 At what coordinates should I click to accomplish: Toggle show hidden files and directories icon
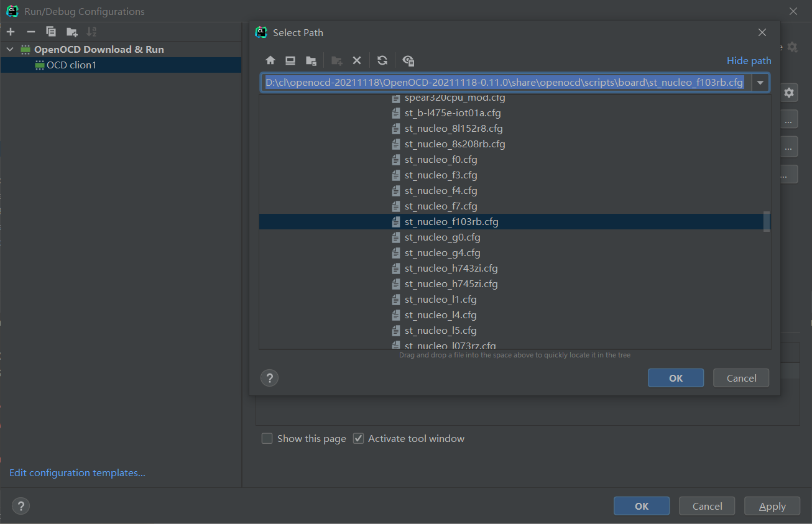click(408, 60)
